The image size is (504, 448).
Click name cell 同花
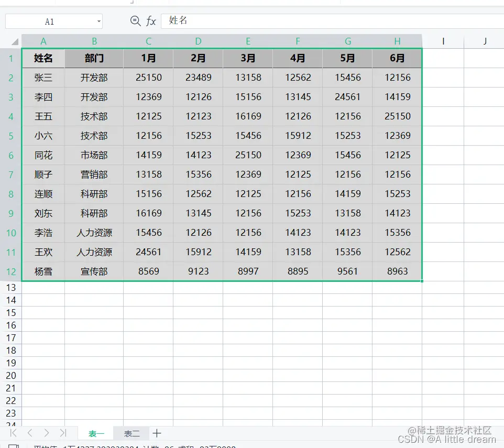43,155
